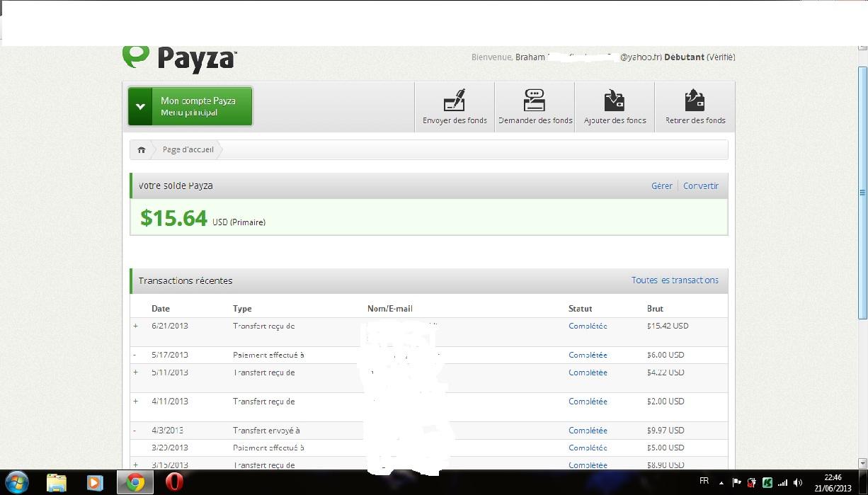Click the battery power tray icon
The height and width of the screenshot is (495, 868).
(x=751, y=482)
